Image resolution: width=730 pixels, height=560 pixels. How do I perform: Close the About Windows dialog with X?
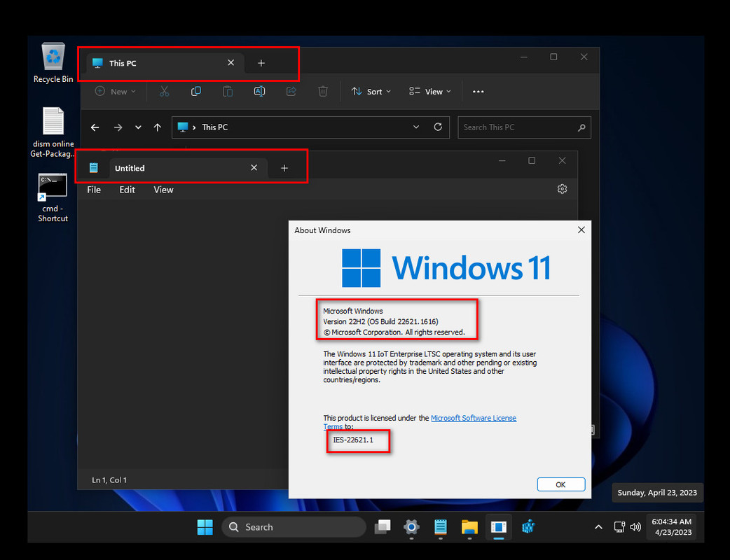[581, 230]
